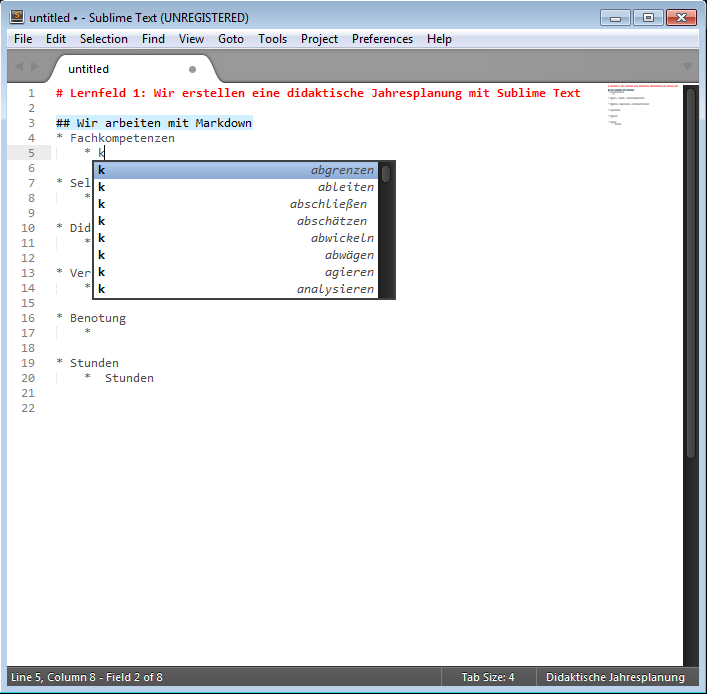Click line number 22 in gutter
The width and height of the screenshot is (707, 694).
pyautogui.click(x=28, y=408)
